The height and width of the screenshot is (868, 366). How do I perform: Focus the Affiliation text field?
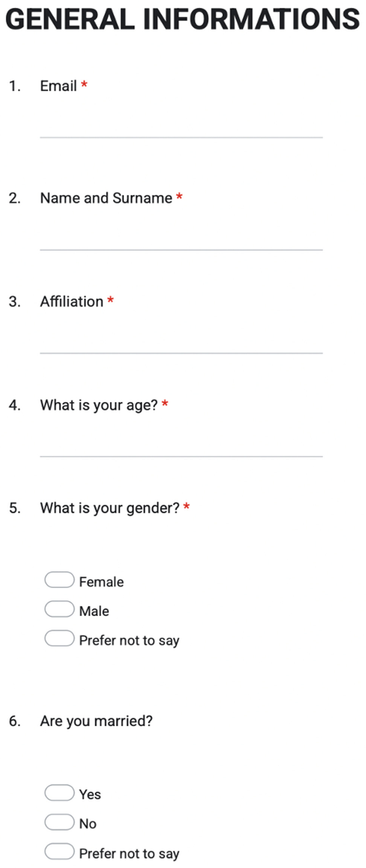[x=181, y=345]
